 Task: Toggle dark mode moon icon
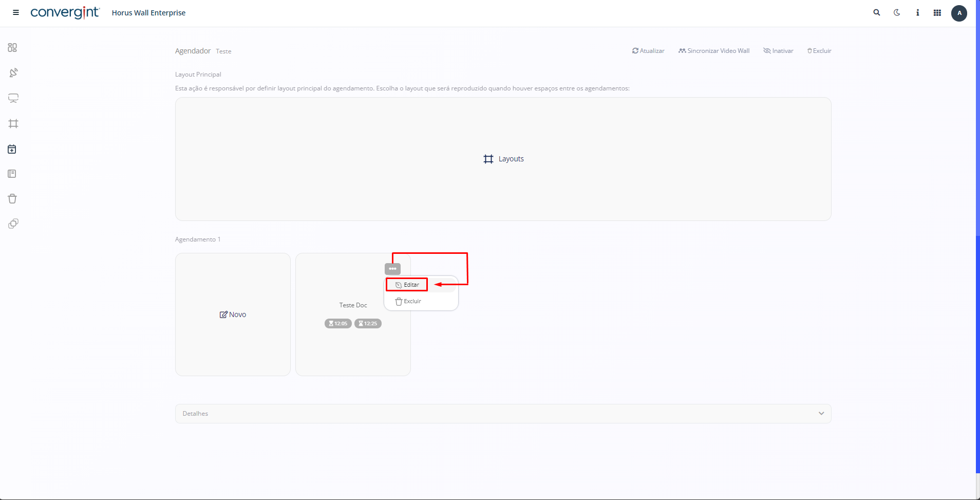pyautogui.click(x=897, y=13)
